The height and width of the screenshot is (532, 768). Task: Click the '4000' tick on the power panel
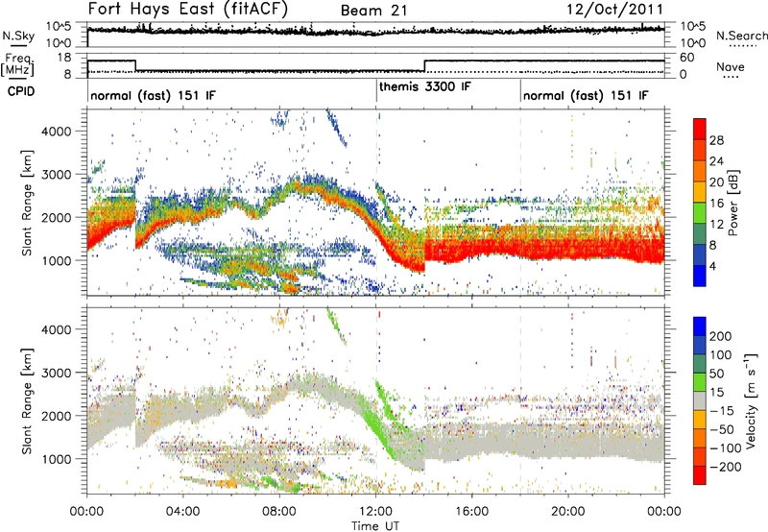point(56,132)
